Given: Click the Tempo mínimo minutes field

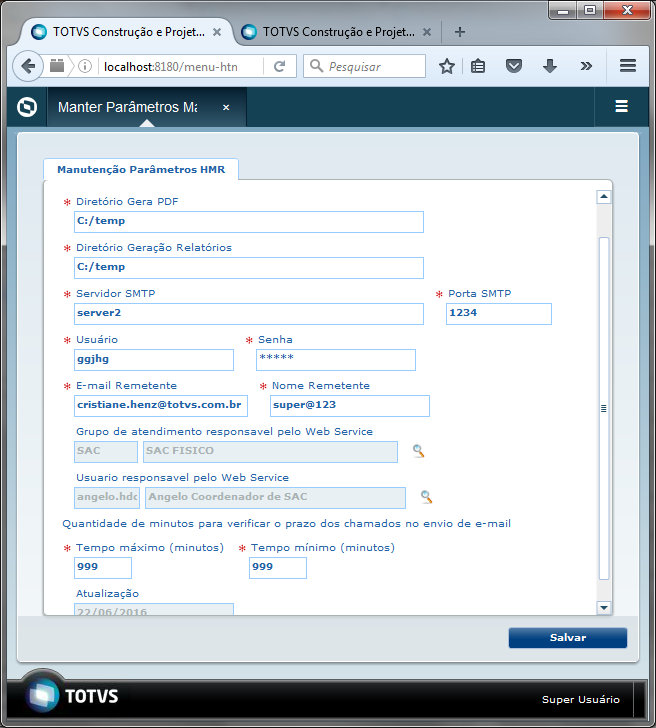Looking at the screenshot, I should tap(278, 568).
